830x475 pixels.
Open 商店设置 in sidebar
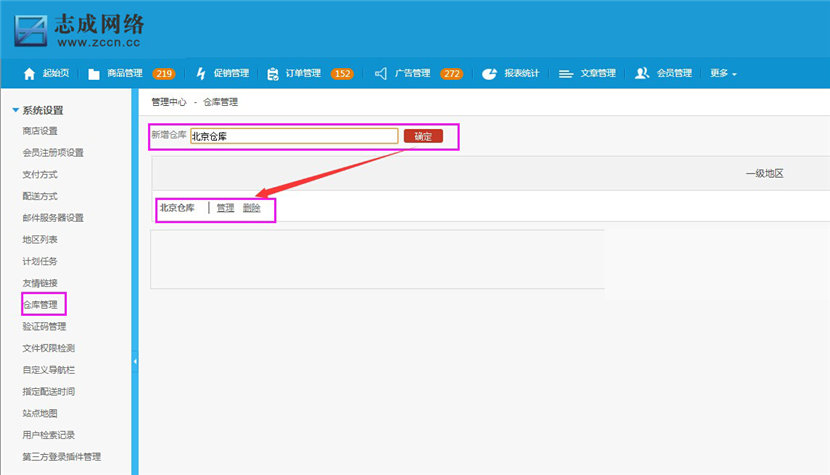(x=40, y=131)
